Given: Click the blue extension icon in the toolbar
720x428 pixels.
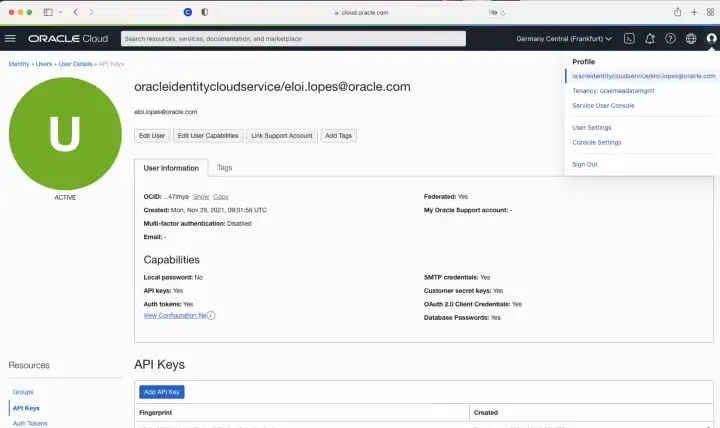Looking at the screenshot, I should coord(187,12).
